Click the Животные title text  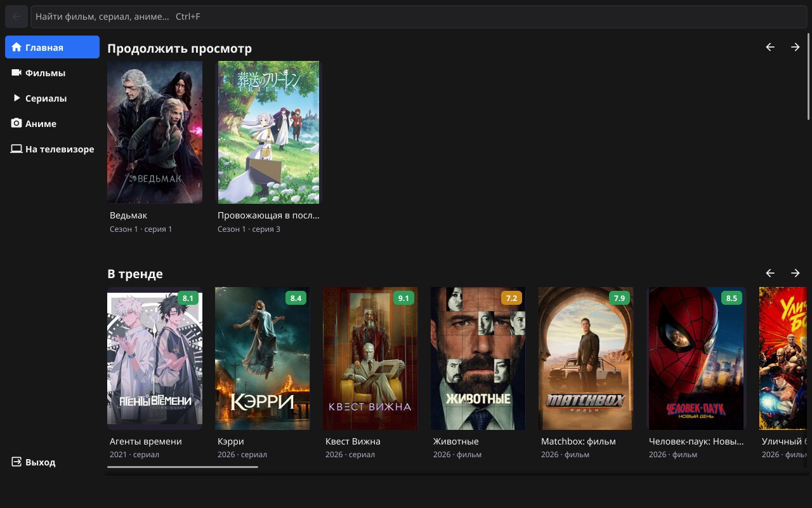point(456,441)
